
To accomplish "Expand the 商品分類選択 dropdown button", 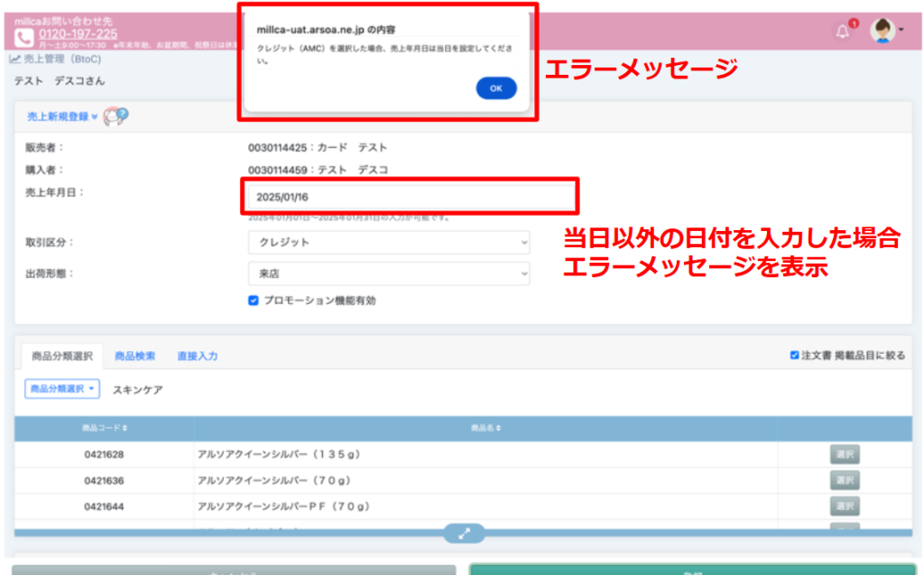I will click(x=61, y=389).
